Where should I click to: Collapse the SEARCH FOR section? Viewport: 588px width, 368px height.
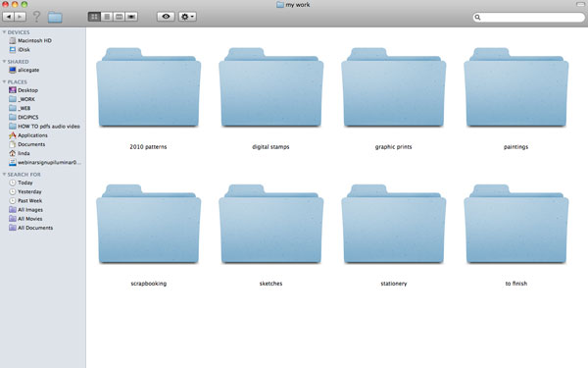point(4,175)
